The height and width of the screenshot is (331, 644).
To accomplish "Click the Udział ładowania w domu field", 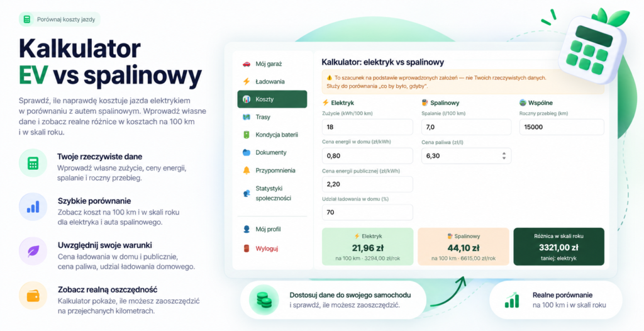I will [x=367, y=212].
